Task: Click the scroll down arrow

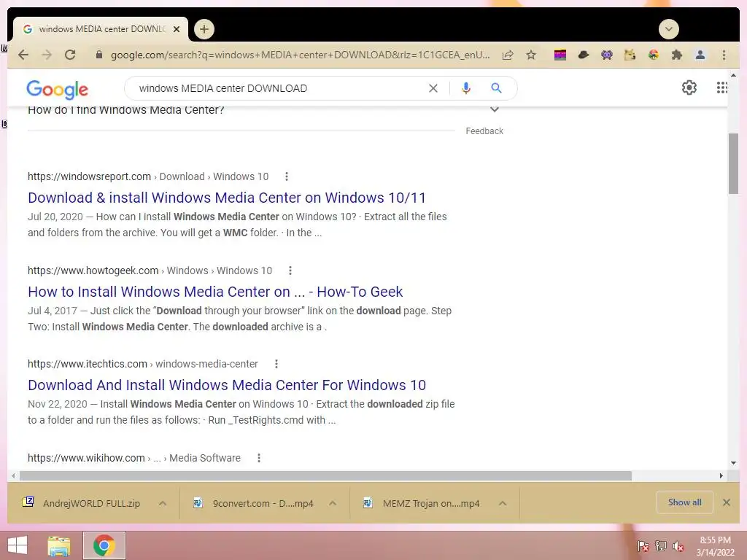Action: [733, 463]
